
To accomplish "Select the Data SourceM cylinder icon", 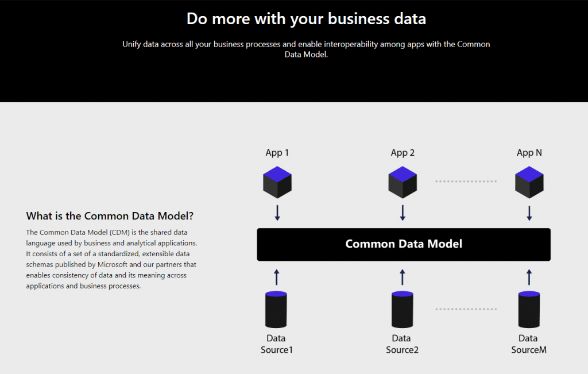I will pyautogui.click(x=529, y=309).
